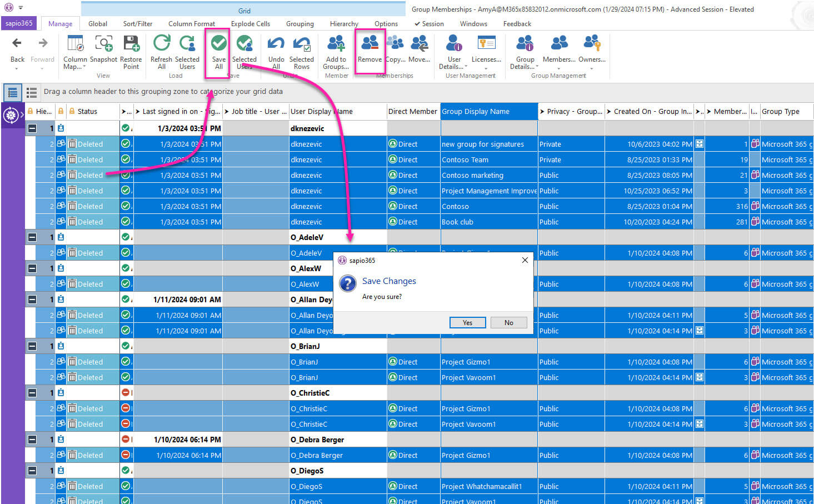
Task: Click Save All icon
Action: (x=219, y=43)
